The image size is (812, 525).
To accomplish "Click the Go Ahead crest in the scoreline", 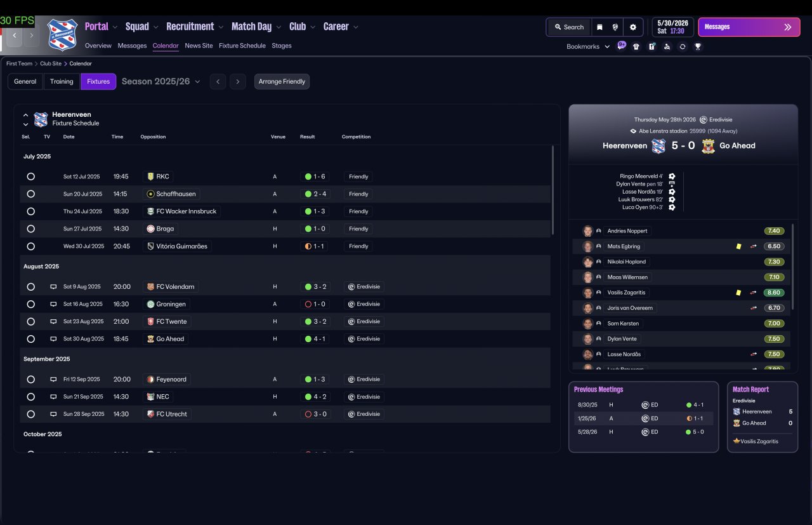I will click(x=708, y=145).
